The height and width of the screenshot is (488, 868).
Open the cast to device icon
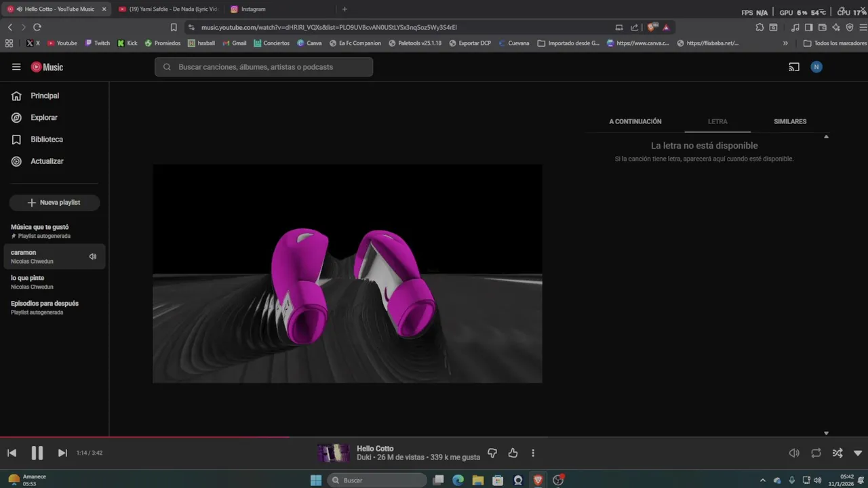(x=794, y=67)
